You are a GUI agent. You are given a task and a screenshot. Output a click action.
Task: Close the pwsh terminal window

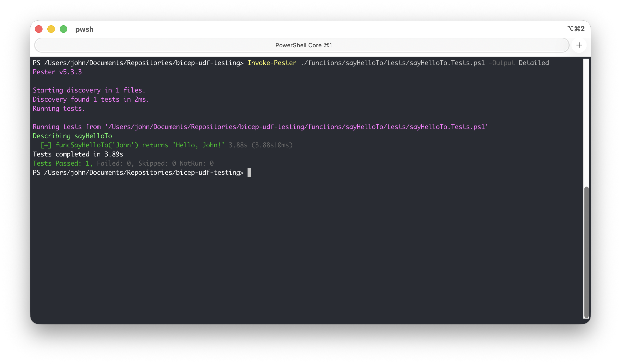pyautogui.click(x=39, y=29)
